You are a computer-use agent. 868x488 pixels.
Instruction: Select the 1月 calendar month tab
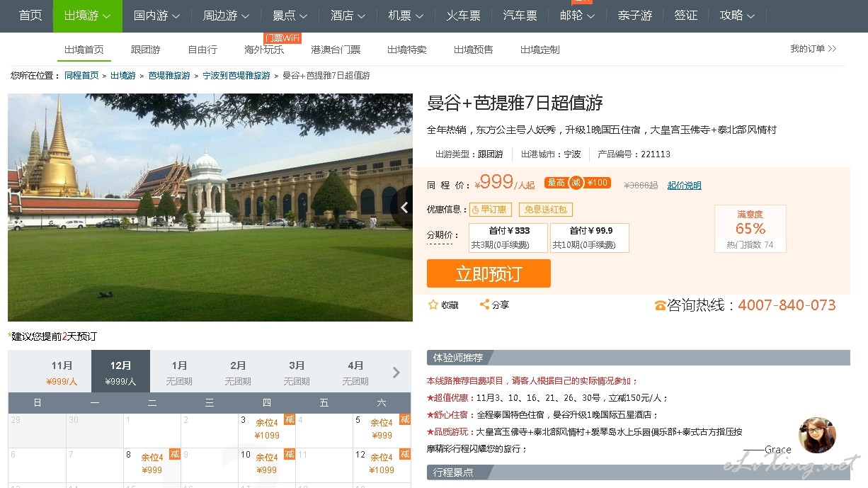[179, 373]
